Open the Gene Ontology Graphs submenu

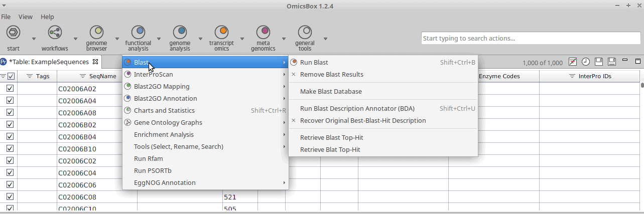pos(205,122)
